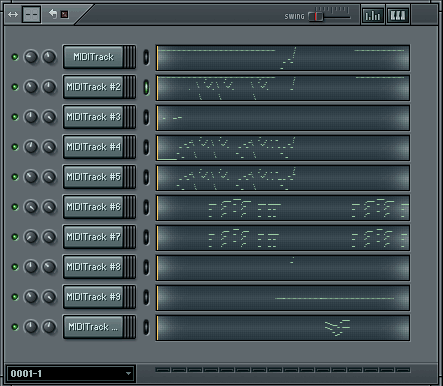Adjust the swing slider
443x386 pixels.
(316, 16)
